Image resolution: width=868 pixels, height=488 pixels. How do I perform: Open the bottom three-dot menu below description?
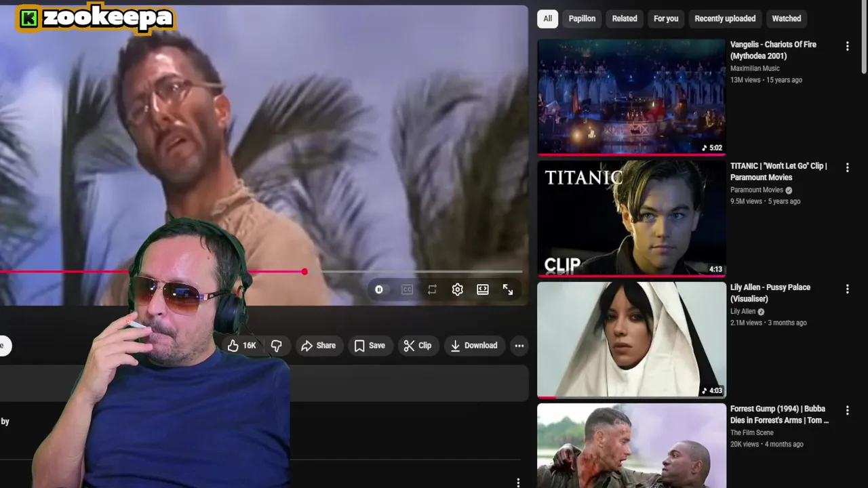[x=518, y=482]
